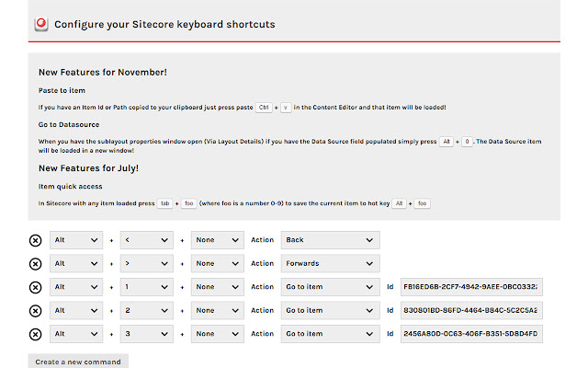Image resolution: width=588 pixels, height=368 pixels.
Task: Remove the Alt + 3 shortcut row
Action: 35,334
